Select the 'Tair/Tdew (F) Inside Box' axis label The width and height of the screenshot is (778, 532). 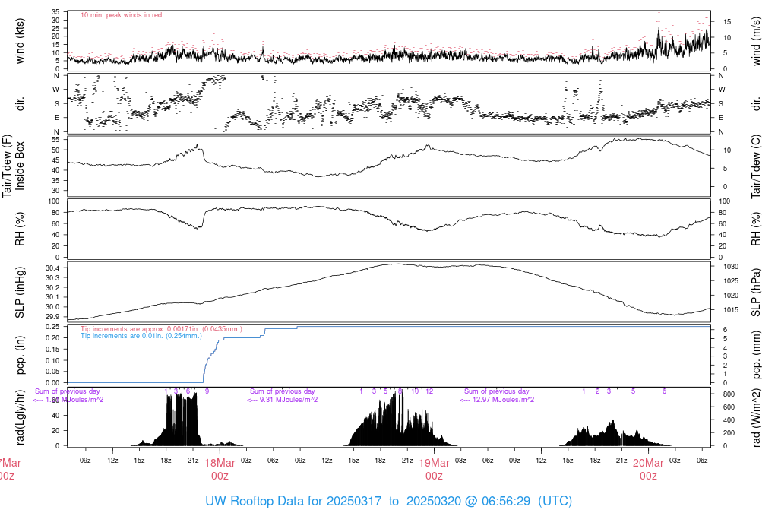(13, 166)
